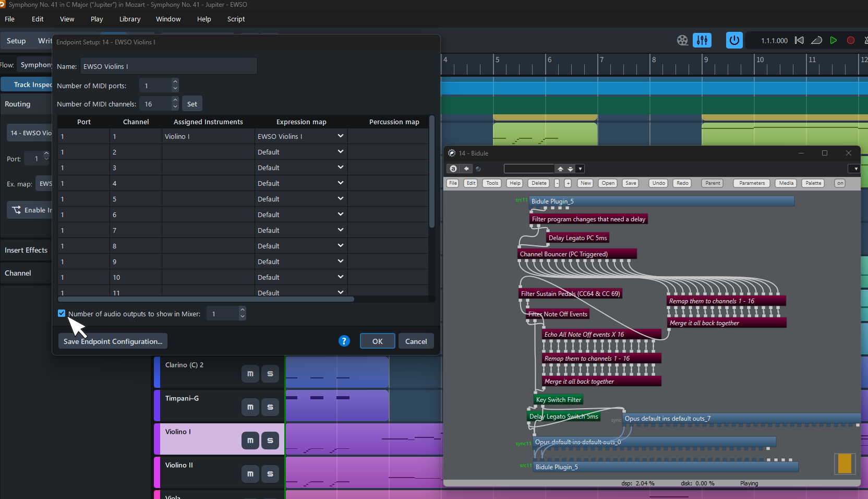Image resolution: width=868 pixels, height=499 pixels.
Task: Click the orange square in Bidule patch area
Action: (845, 463)
